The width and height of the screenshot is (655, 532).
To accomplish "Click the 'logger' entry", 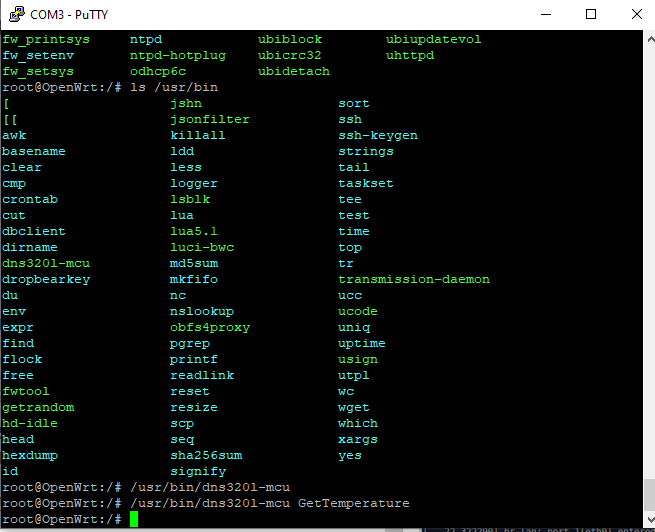I will pyautogui.click(x=194, y=184).
